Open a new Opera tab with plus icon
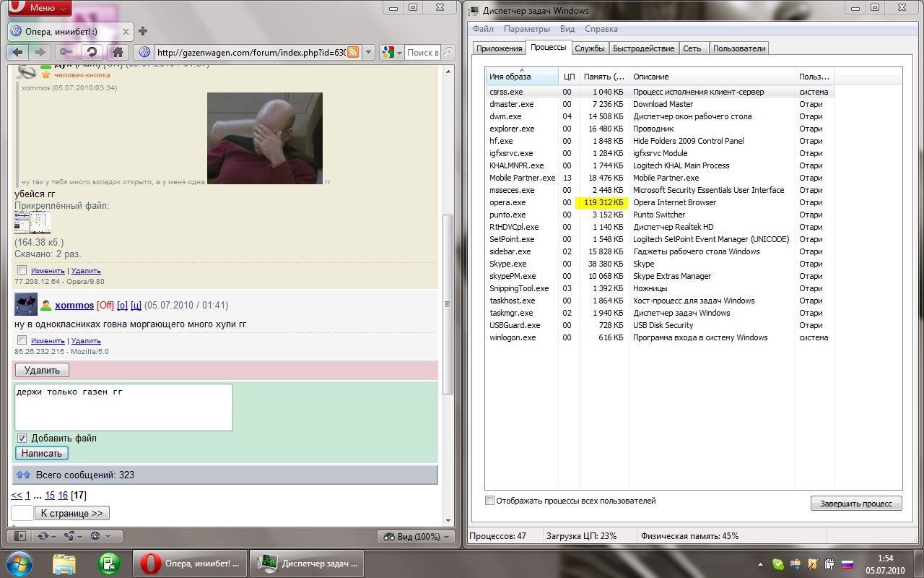The height and width of the screenshot is (578, 924). pos(143,31)
